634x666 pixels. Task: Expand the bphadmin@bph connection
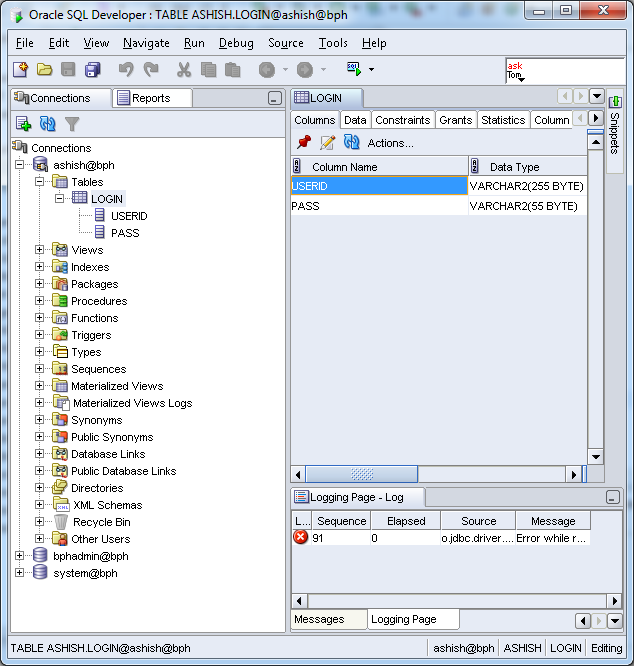coord(20,555)
